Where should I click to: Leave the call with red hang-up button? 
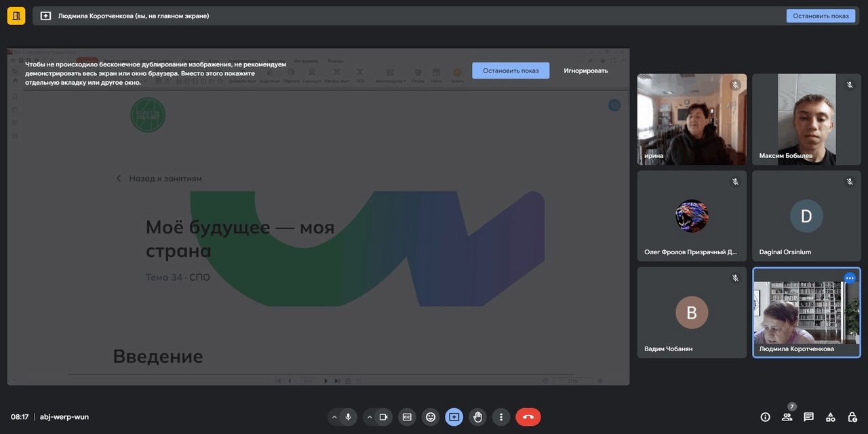[x=528, y=417]
